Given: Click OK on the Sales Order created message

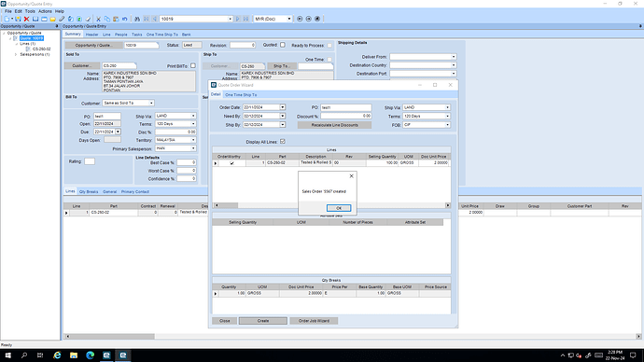Looking at the screenshot, I should pos(339,208).
